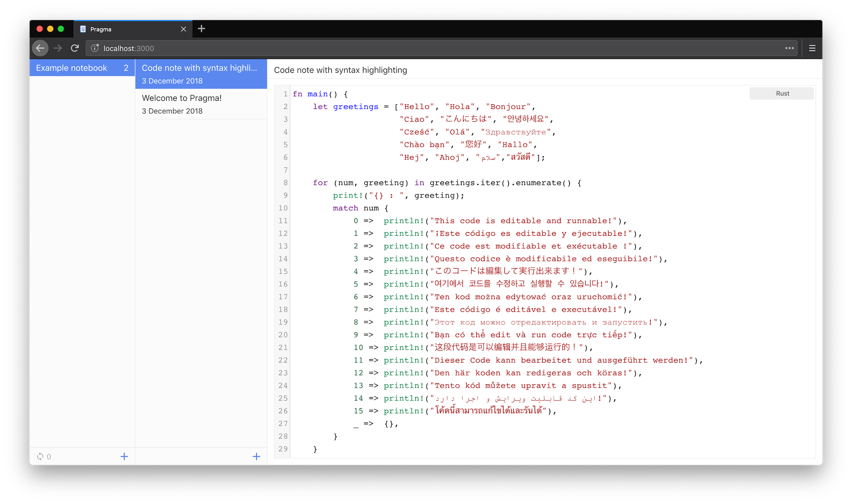852x504 pixels.
Task: Click the browser back arrow
Action: click(40, 48)
